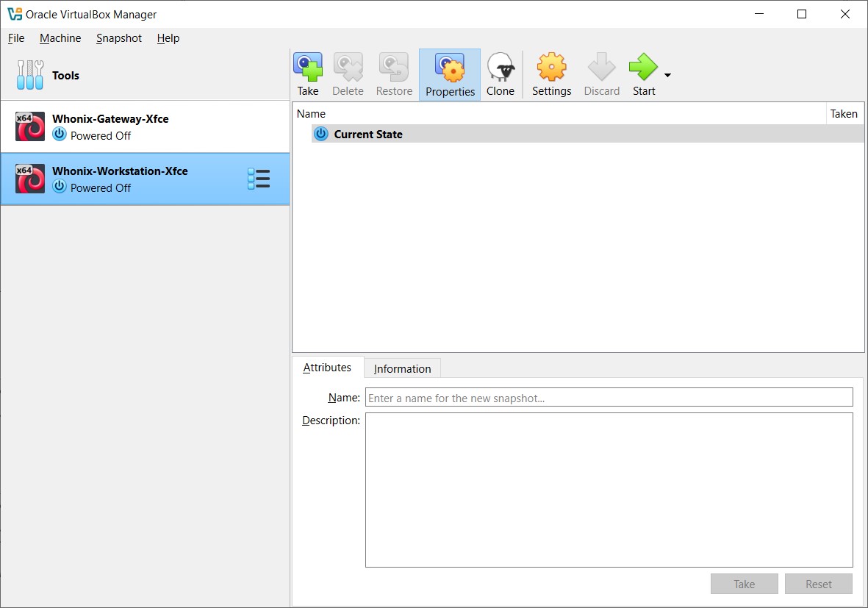Click inside the Description text area
The width and height of the screenshot is (868, 608).
point(609,490)
